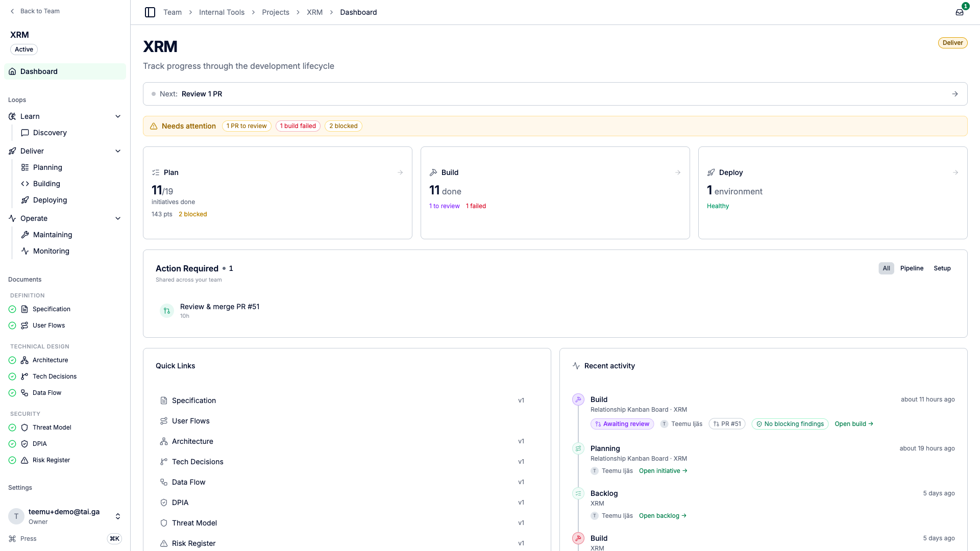
Task: Click the Discovery chat icon
Action: tap(25, 133)
